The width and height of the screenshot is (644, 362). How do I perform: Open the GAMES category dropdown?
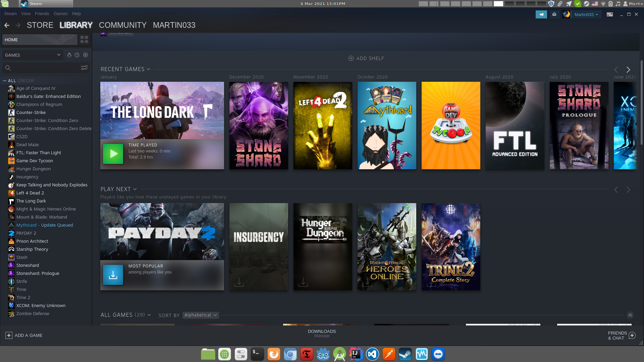click(x=33, y=55)
